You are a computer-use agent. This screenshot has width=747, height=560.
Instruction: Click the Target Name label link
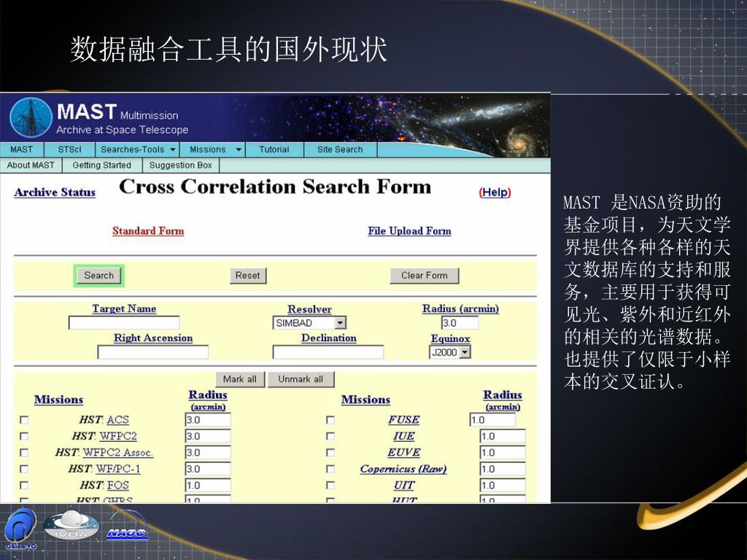(x=124, y=308)
